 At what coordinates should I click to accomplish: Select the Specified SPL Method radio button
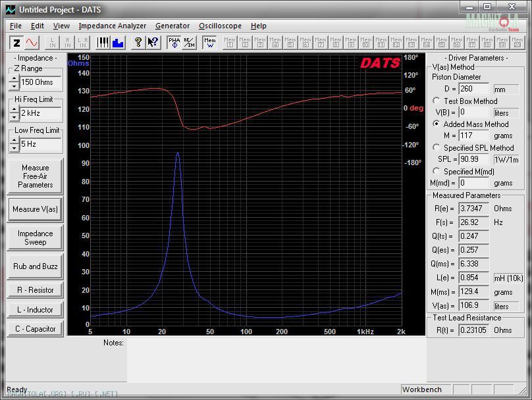pyautogui.click(x=437, y=147)
